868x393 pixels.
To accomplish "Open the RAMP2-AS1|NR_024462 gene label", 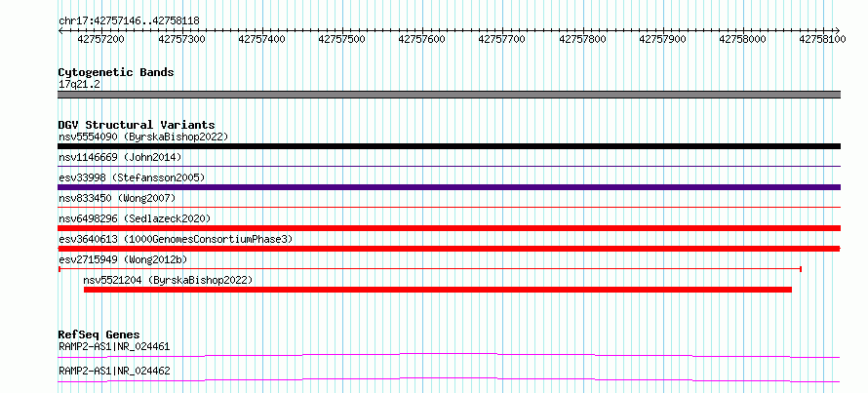I will (x=114, y=371).
